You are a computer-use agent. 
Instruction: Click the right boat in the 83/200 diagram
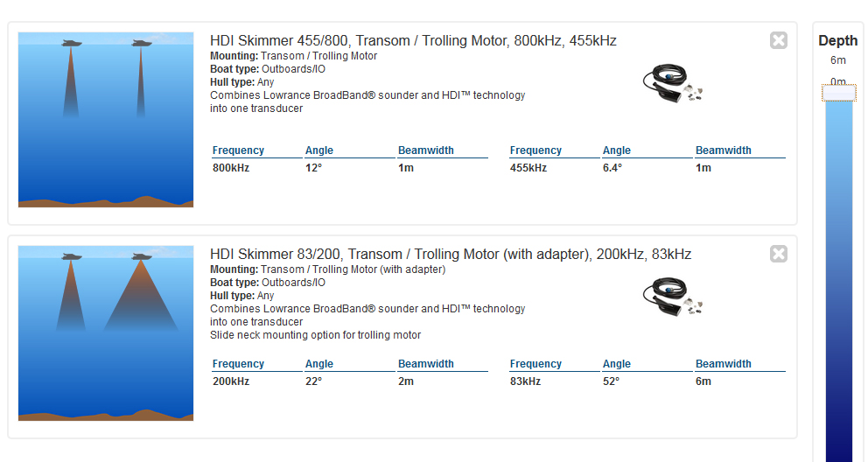pos(143,256)
